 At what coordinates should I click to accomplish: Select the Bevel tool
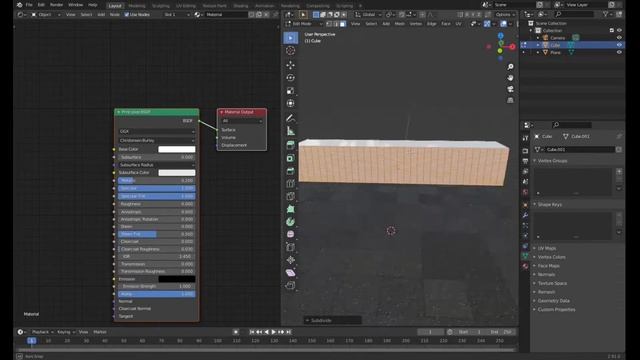290,171
